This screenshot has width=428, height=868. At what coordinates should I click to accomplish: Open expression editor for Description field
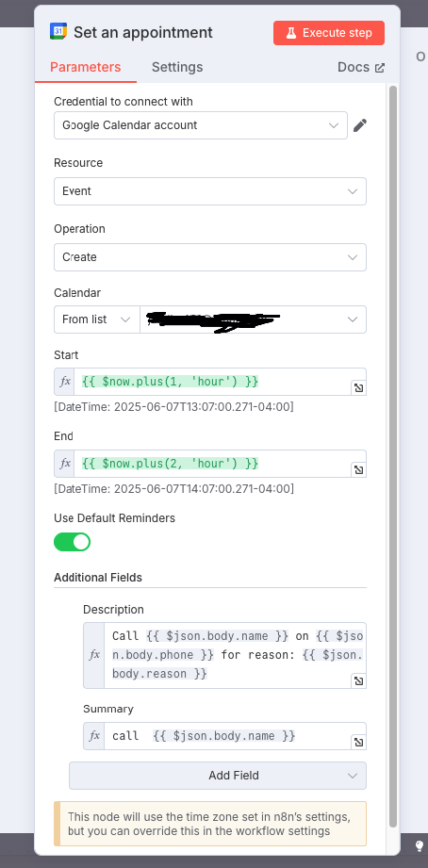[x=359, y=680]
